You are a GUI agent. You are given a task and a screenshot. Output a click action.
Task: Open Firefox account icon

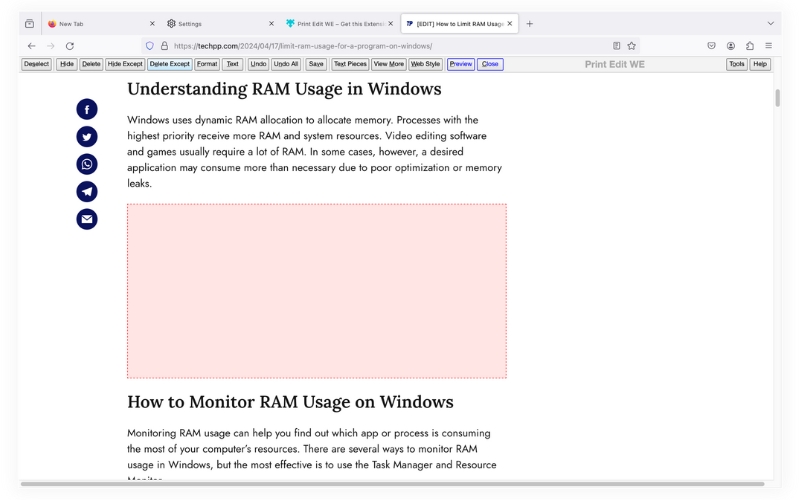click(731, 46)
